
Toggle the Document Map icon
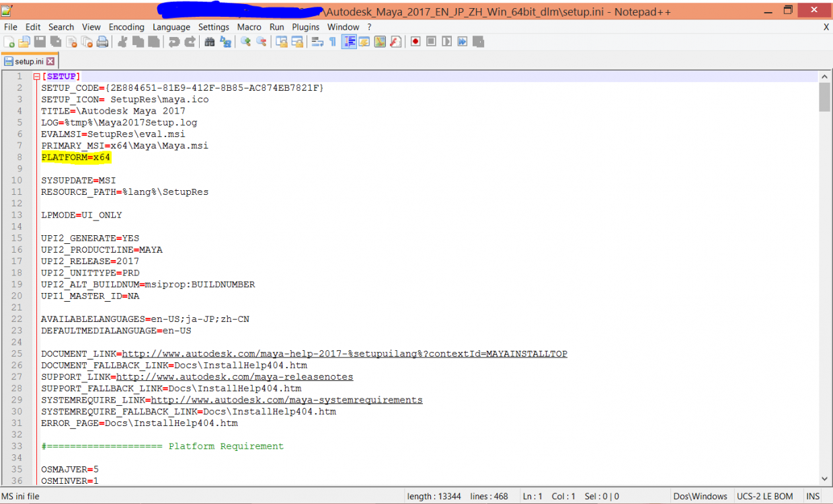380,42
